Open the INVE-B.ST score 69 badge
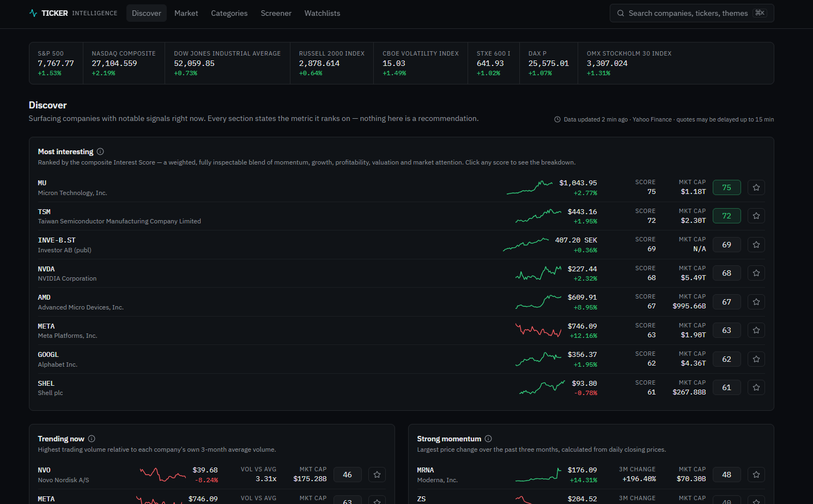 click(x=726, y=245)
